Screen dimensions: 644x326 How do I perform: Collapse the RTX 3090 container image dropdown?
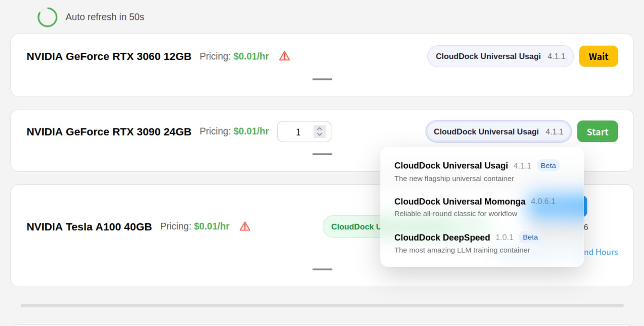click(498, 131)
